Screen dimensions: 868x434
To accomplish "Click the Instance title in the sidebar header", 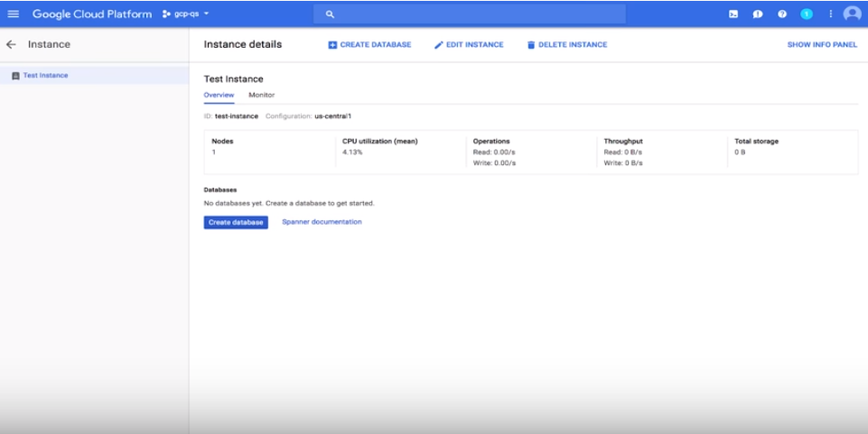I will [x=50, y=44].
